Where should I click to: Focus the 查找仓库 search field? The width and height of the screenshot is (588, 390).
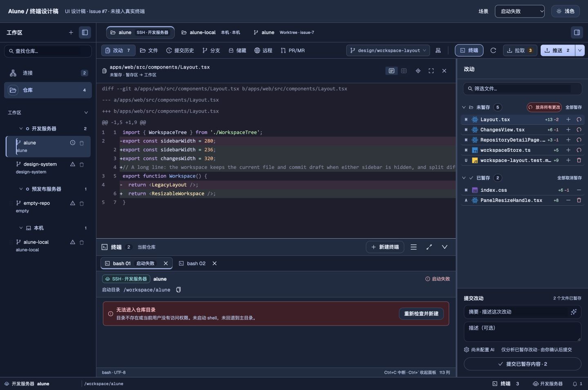[48, 51]
